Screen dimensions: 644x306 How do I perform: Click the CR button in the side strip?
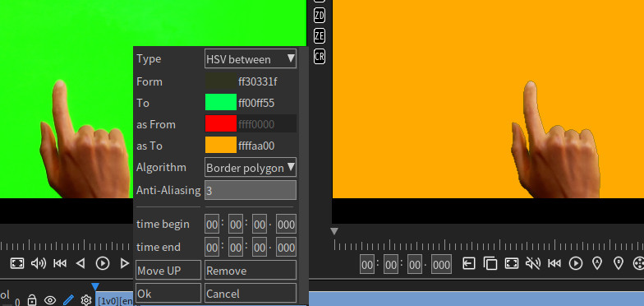pos(319,56)
